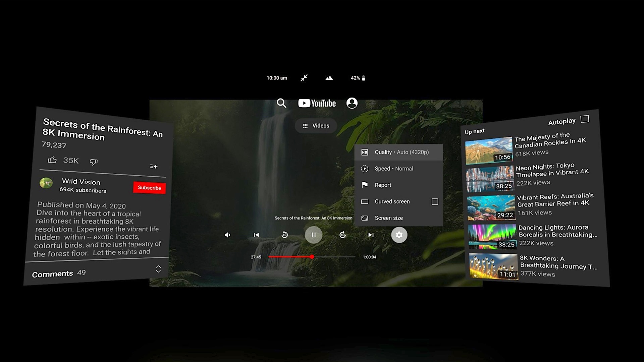Subscribe to Wild Vision

149,188
